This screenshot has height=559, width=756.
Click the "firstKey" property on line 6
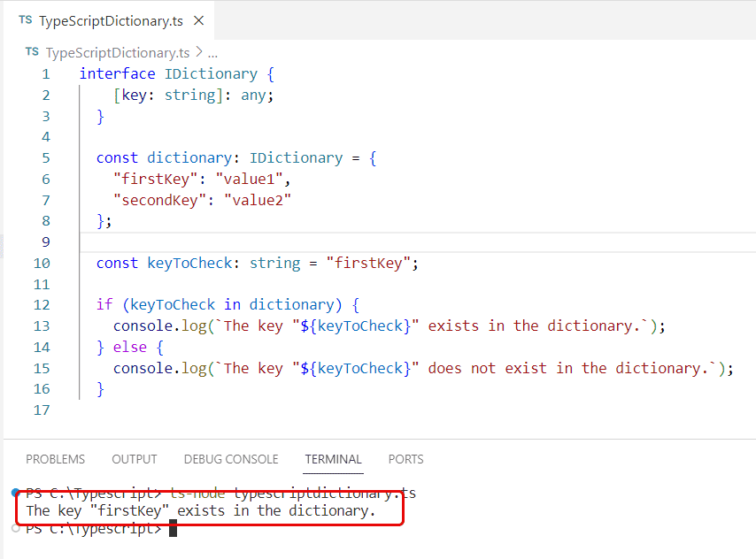[155, 180]
